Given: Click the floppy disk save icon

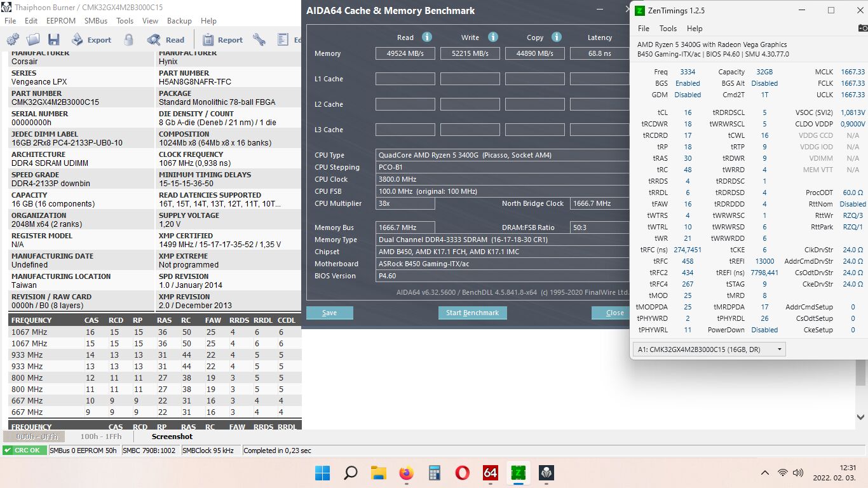Looking at the screenshot, I should point(53,39).
